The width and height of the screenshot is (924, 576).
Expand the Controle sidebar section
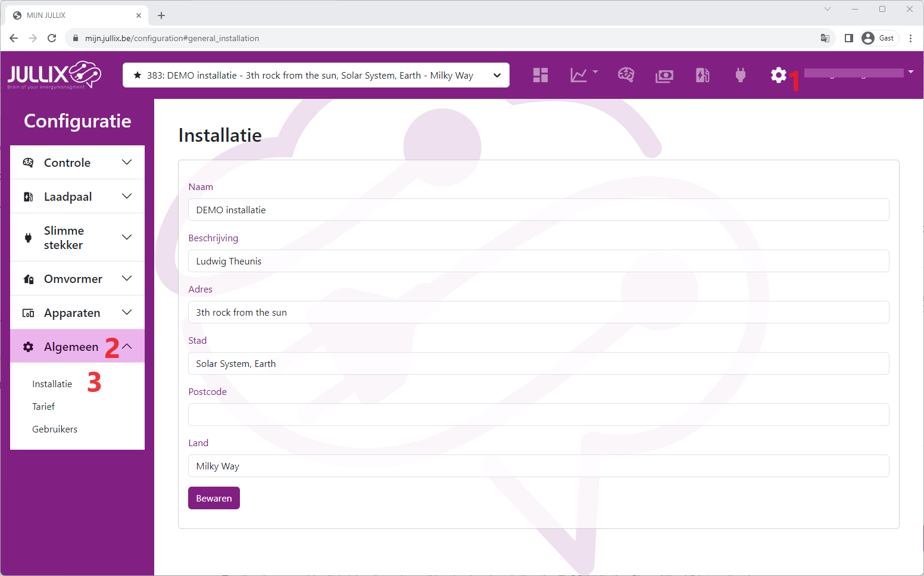77,163
